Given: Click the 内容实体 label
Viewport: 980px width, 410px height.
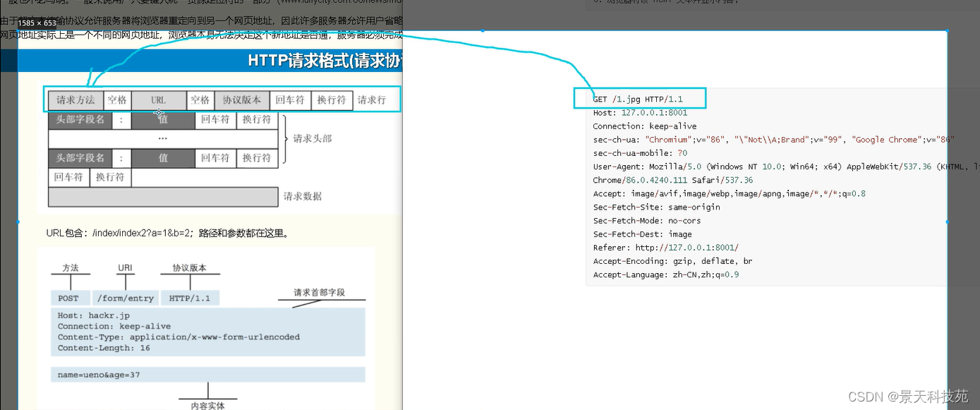Looking at the screenshot, I should (x=207, y=405).
